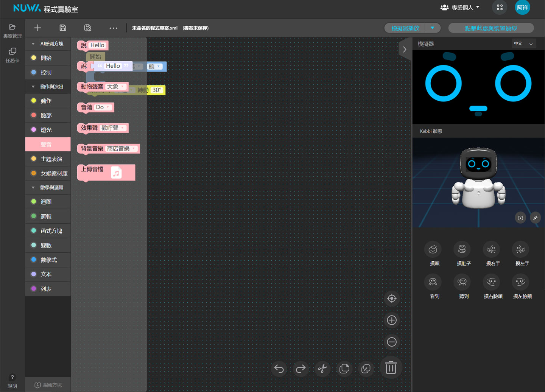Click the redo arrow icon

tap(301, 369)
